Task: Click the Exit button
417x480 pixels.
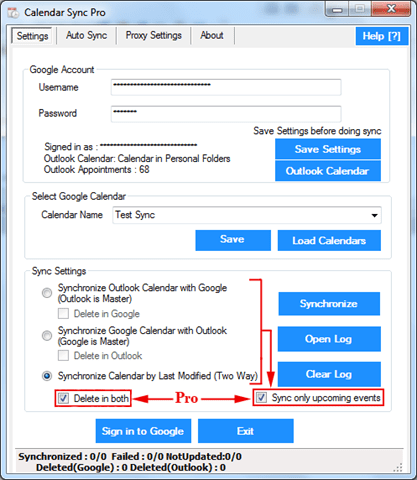Action: (246, 431)
